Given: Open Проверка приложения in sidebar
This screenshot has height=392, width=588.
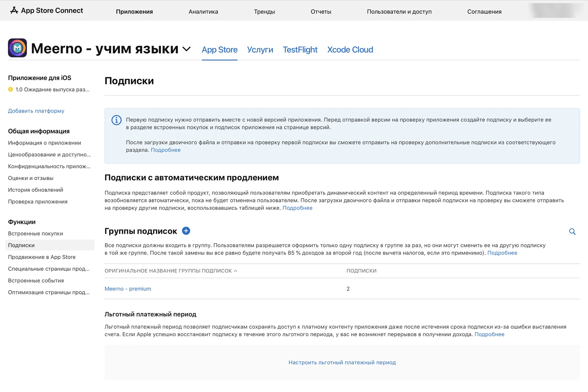Looking at the screenshot, I should (38, 202).
